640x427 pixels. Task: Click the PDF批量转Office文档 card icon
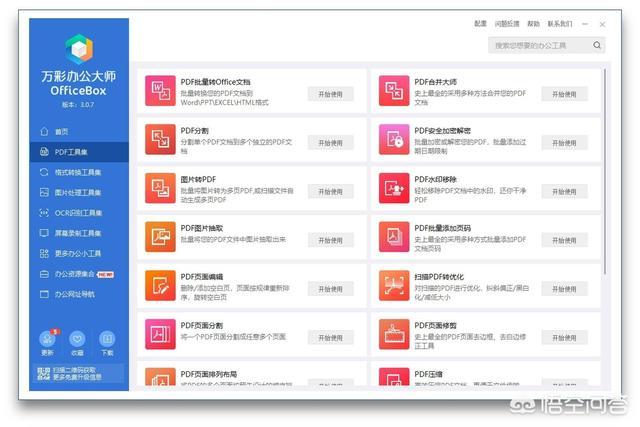point(160,91)
